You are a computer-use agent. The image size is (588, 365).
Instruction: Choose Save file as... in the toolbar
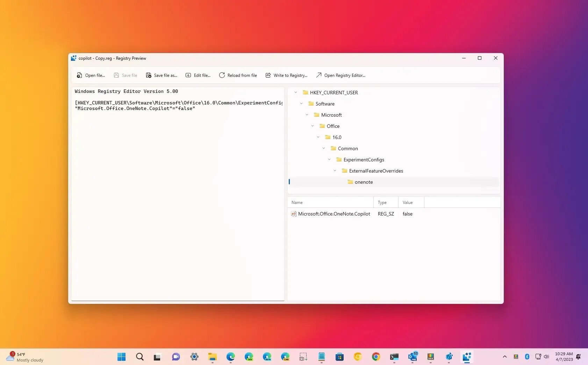(x=162, y=75)
